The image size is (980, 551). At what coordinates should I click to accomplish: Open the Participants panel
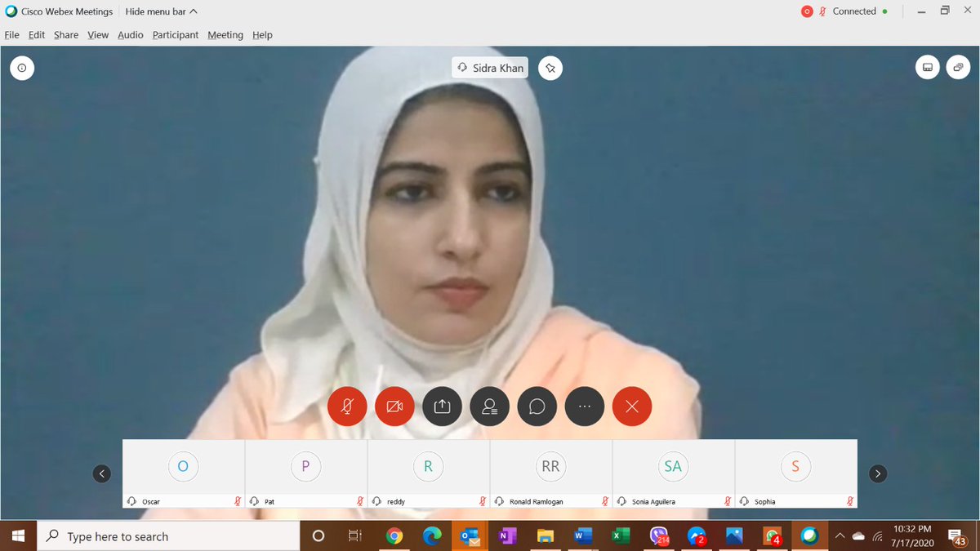pyautogui.click(x=489, y=406)
